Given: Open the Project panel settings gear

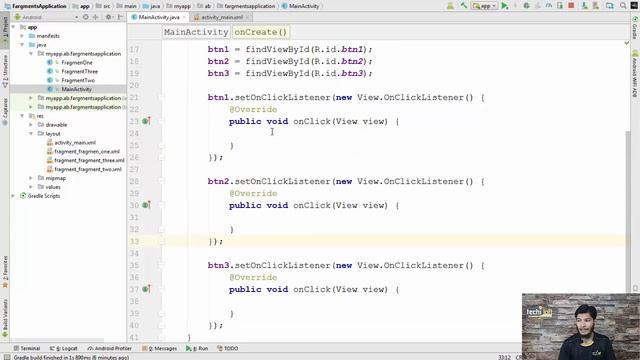Looking at the screenshot, I should click(108, 17).
